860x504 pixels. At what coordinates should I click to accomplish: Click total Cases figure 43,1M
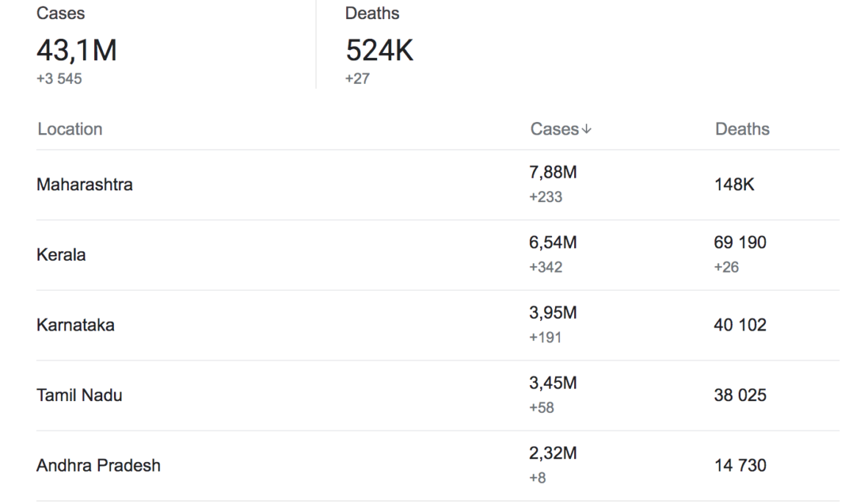[x=76, y=51]
